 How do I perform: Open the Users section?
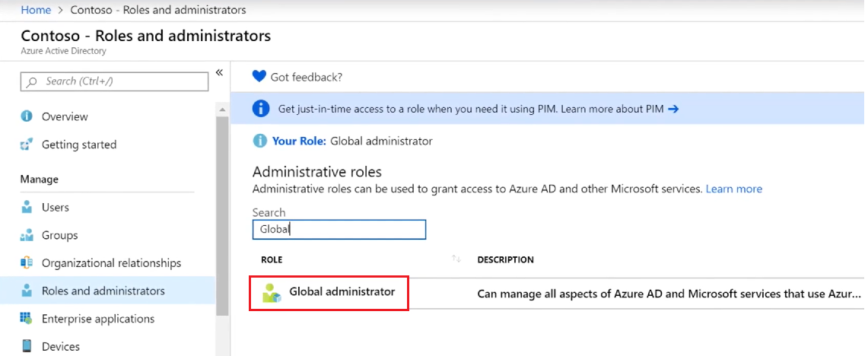tap(56, 207)
